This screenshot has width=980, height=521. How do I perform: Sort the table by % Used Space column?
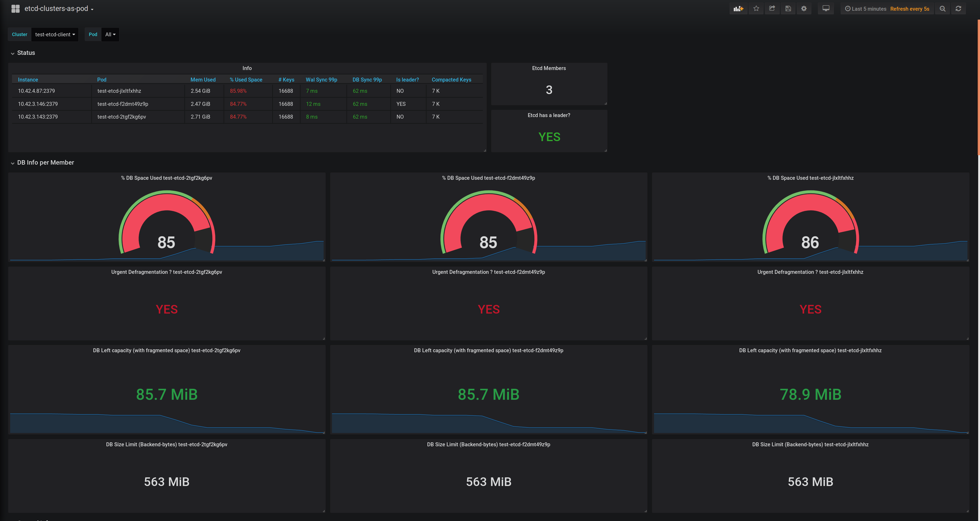[246, 80]
